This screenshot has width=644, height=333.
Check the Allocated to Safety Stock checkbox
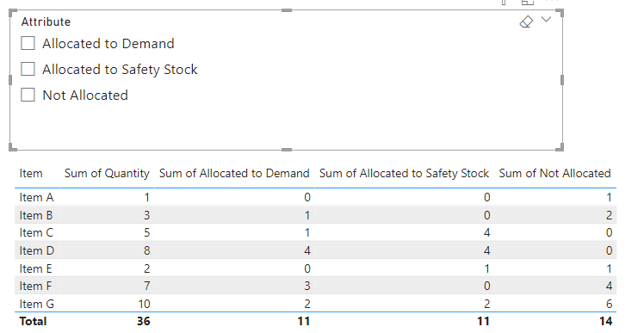click(x=28, y=69)
